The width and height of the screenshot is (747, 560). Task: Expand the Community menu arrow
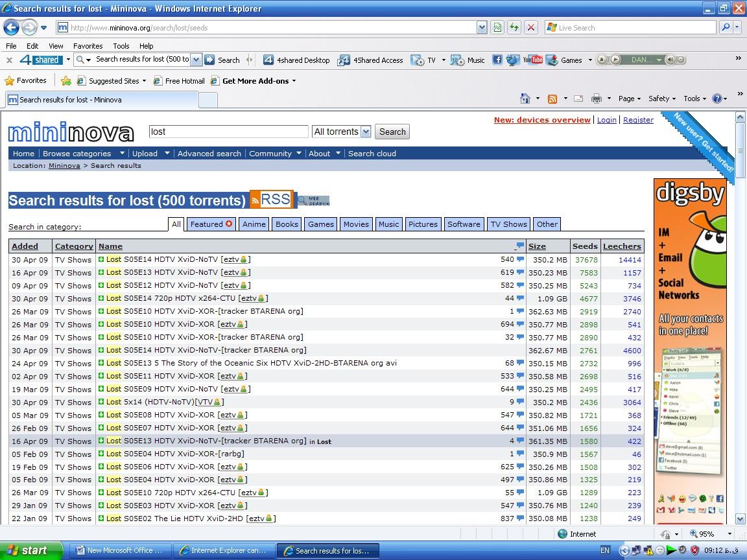[x=299, y=153]
